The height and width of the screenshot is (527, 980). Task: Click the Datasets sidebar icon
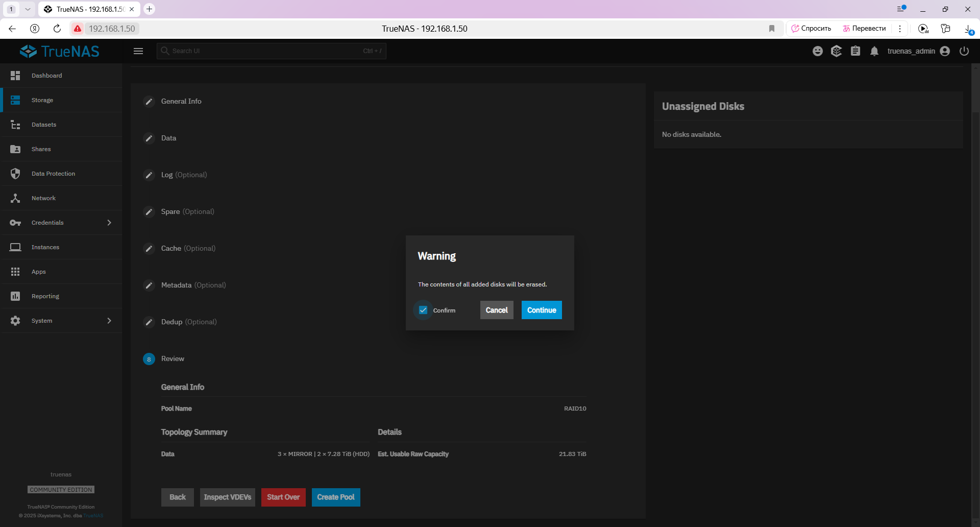(x=15, y=125)
